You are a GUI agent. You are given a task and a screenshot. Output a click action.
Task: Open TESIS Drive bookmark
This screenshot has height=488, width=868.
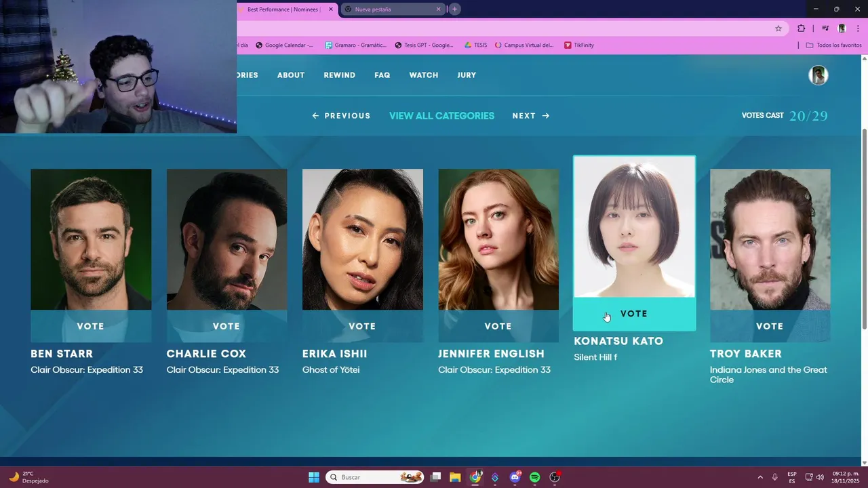pyautogui.click(x=476, y=45)
